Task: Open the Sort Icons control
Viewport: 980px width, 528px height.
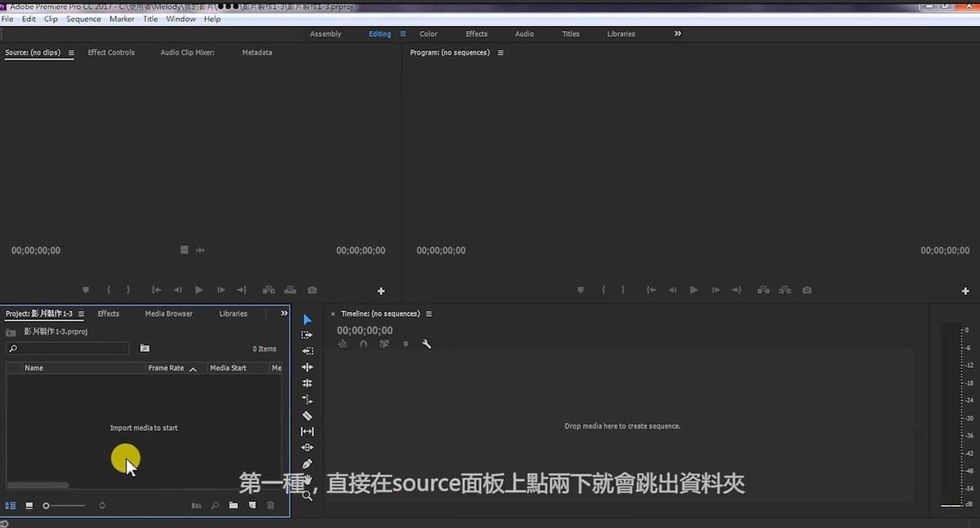Action: coord(102,506)
